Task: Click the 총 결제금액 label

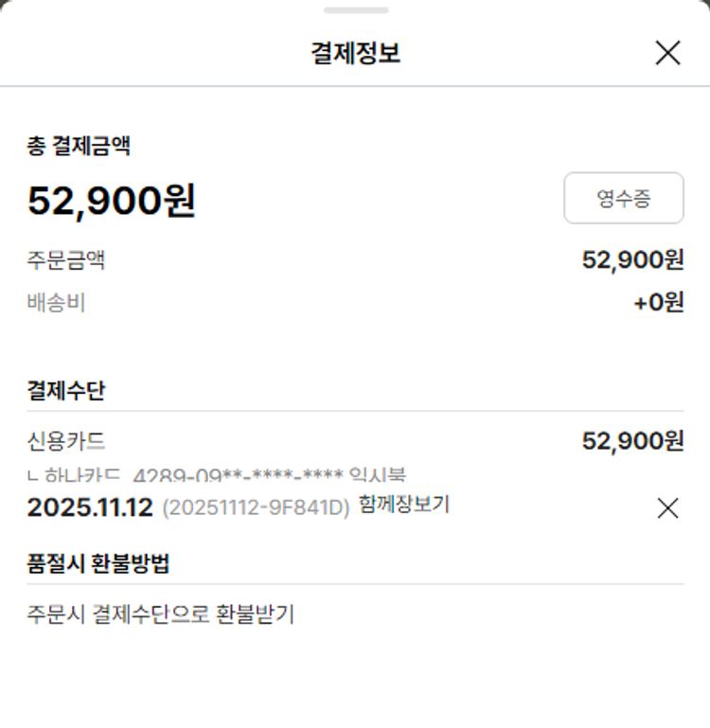Action: (x=79, y=146)
